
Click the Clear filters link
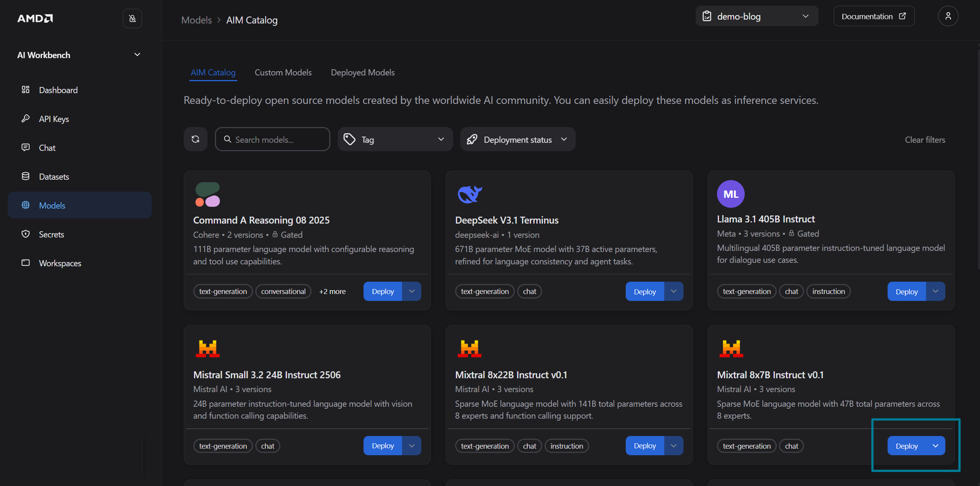(925, 140)
